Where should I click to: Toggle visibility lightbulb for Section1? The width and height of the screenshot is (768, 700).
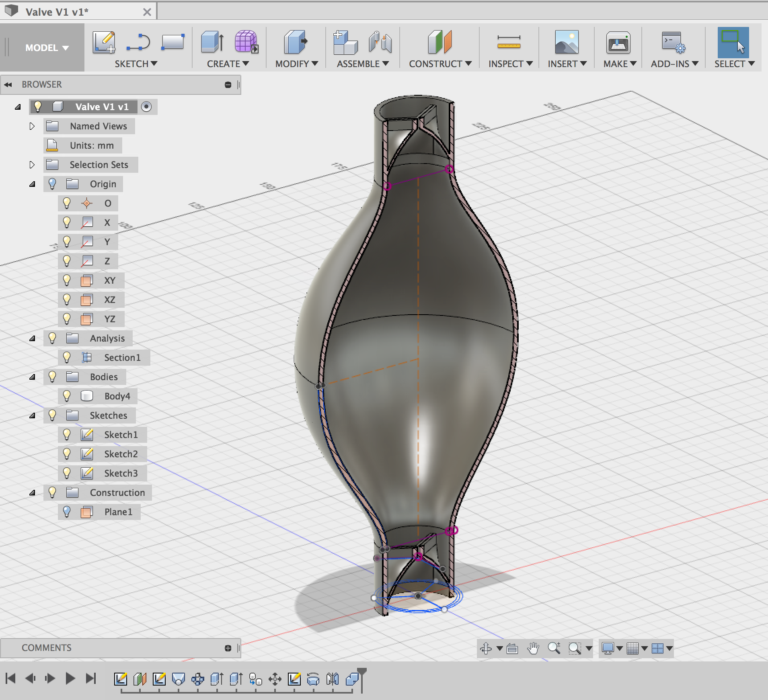pyautogui.click(x=67, y=357)
